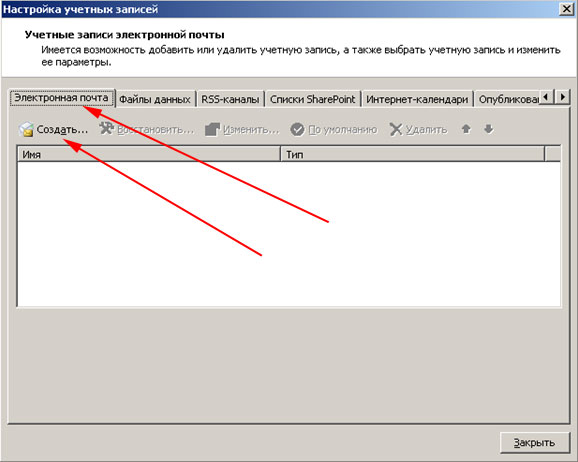Viewport: 578px width, 462px height.
Task: Click the Восстановить repair tools icon
Action: (x=107, y=129)
